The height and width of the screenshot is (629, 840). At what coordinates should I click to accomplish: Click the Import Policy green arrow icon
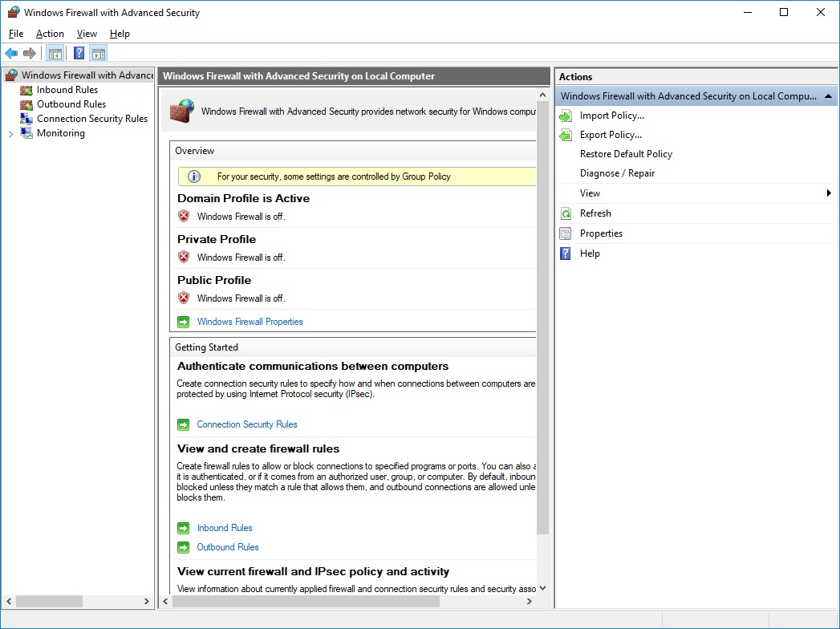[x=566, y=116]
